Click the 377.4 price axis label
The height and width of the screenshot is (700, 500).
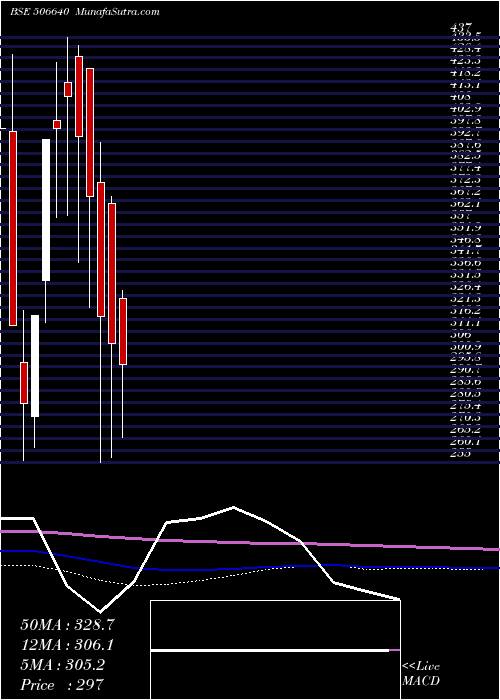coord(466,168)
